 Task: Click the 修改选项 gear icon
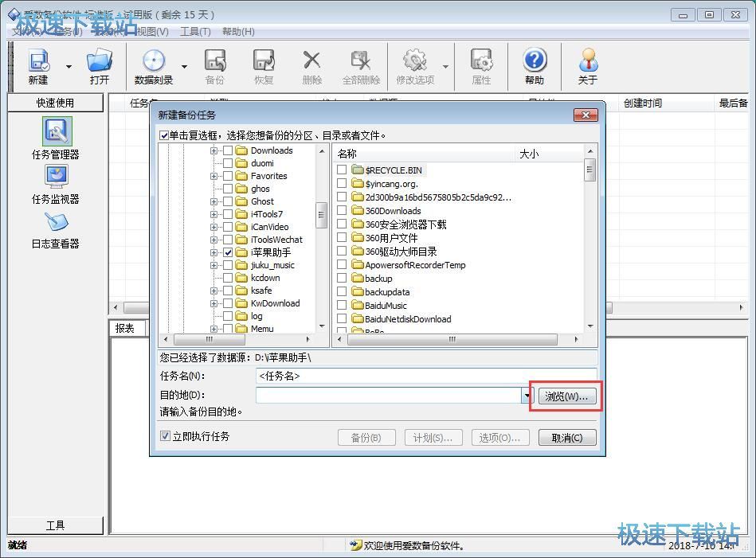[415, 66]
